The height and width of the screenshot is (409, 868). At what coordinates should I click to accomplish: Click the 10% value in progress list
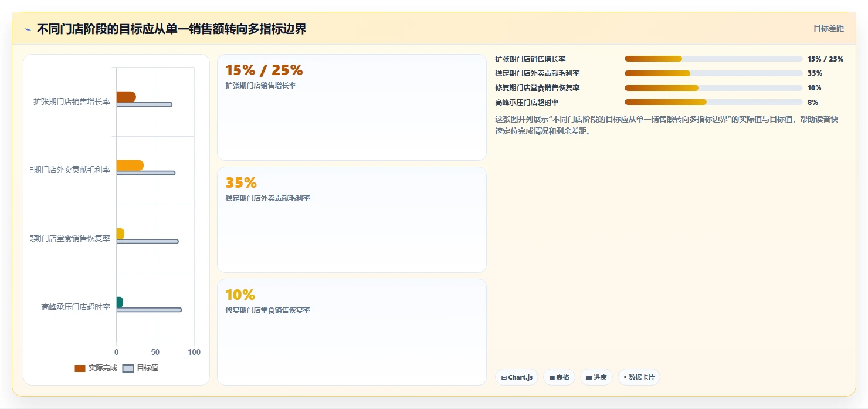click(814, 88)
